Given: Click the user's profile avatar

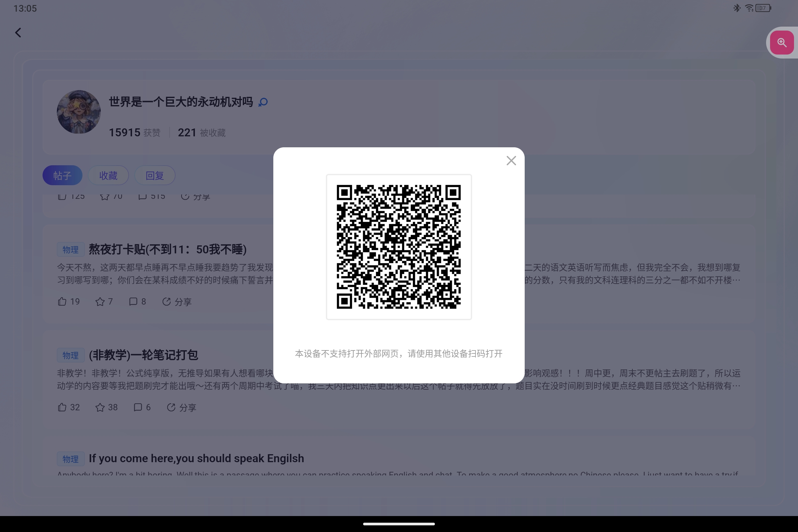Looking at the screenshot, I should 78,112.
